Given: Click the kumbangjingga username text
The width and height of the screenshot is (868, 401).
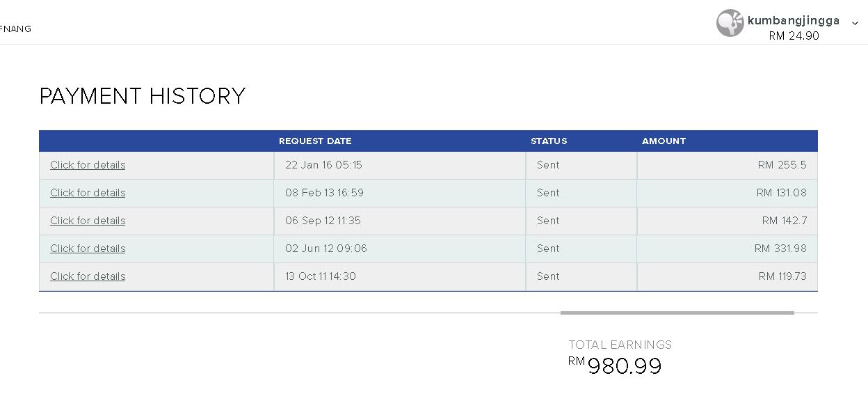Looking at the screenshot, I should (x=793, y=21).
